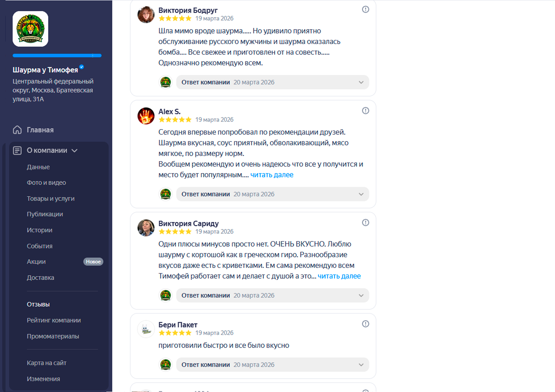Click report icon on Виктория Бодруг review
This screenshot has width=555, height=392.
365,9
